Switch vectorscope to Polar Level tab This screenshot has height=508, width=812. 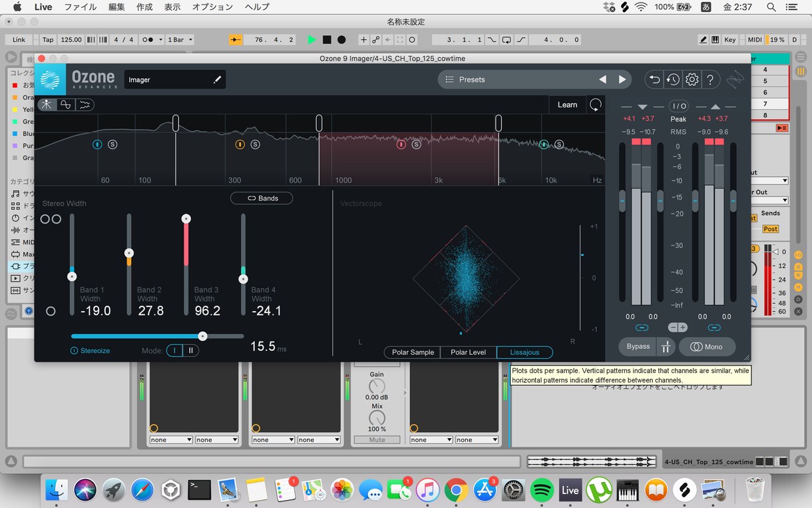(468, 352)
